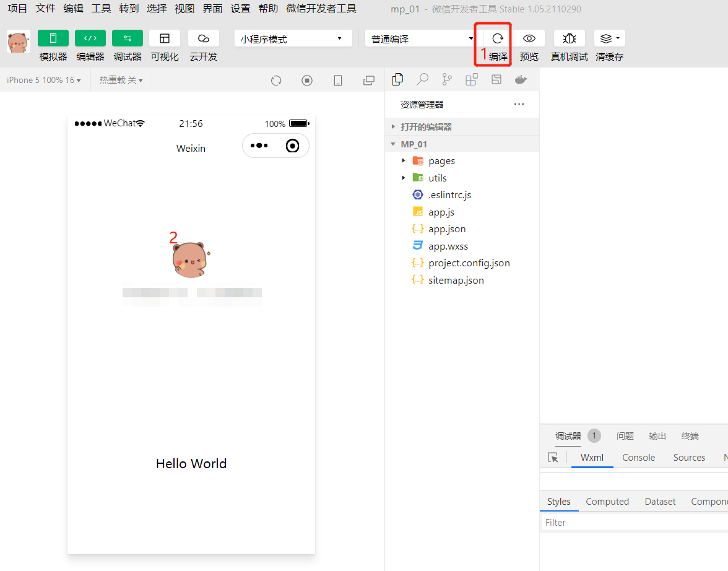Toggle the 调试器 debugger panel button

(128, 38)
